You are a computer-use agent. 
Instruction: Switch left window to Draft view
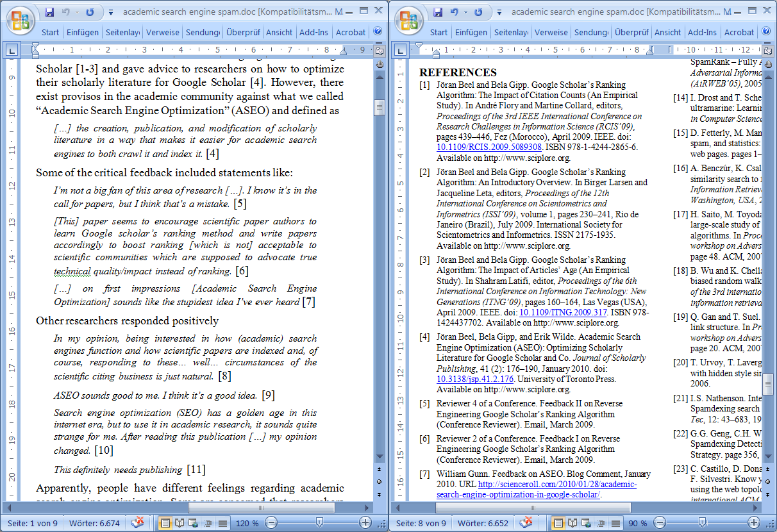(222, 523)
